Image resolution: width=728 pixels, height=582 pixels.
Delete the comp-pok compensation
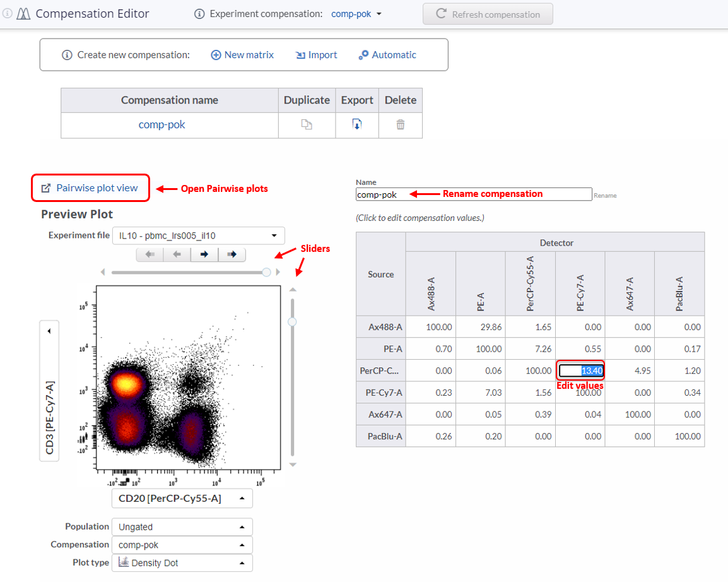pos(400,124)
